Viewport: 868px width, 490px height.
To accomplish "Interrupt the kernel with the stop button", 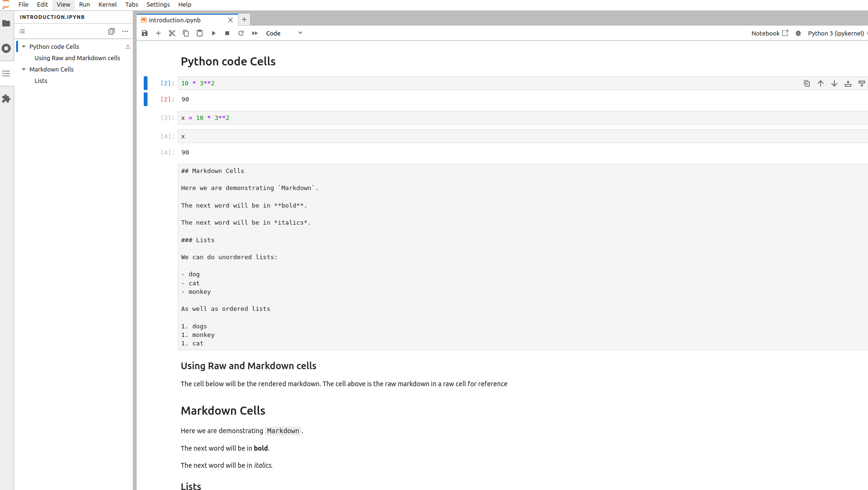I will tap(227, 33).
